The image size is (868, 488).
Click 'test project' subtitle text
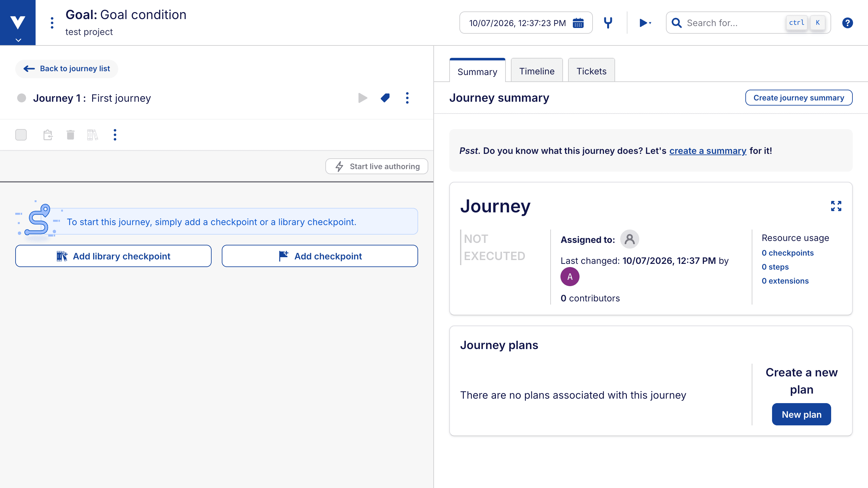click(89, 32)
